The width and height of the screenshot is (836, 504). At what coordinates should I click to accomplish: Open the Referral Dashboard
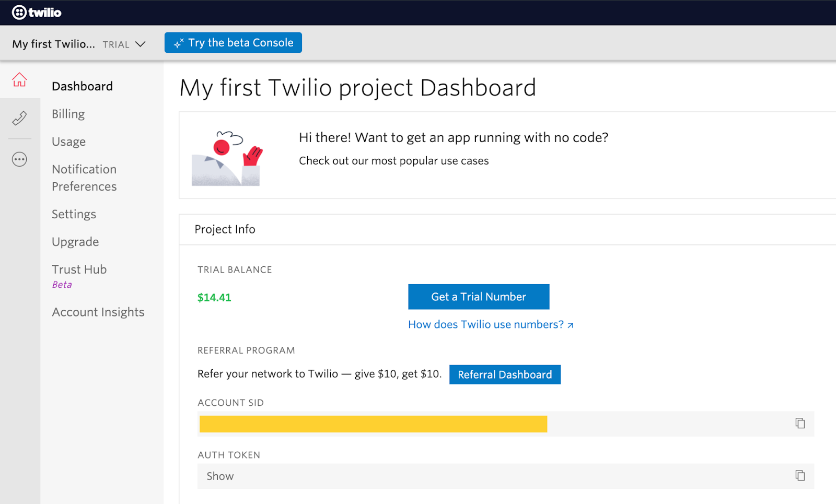pyautogui.click(x=505, y=374)
